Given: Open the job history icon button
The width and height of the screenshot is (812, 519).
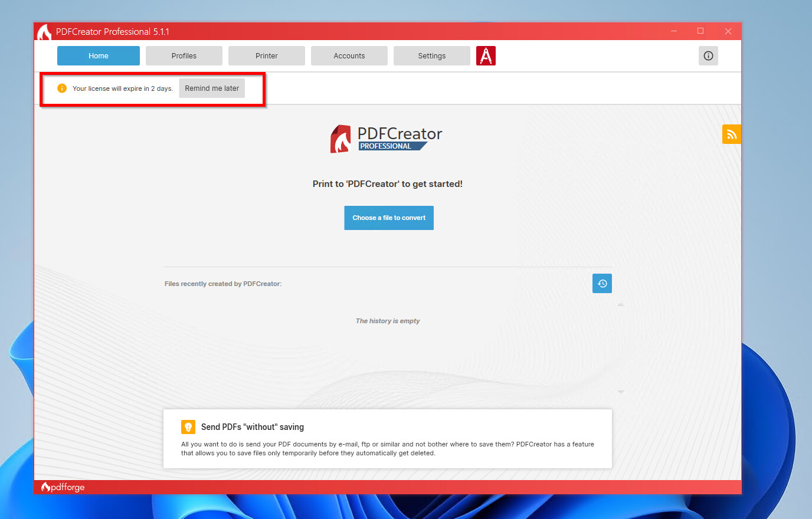Looking at the screenshot, I should (602, 284).
